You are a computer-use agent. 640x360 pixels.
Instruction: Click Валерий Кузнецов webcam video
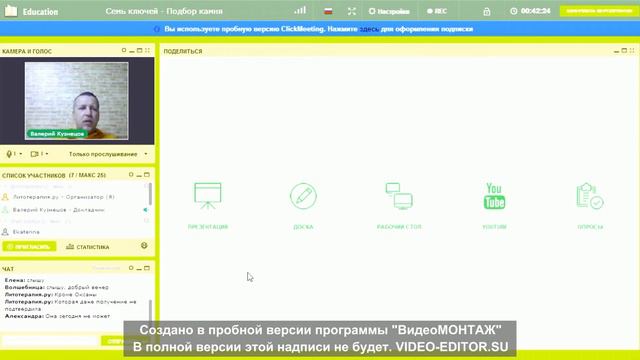[x=76, y=100]
